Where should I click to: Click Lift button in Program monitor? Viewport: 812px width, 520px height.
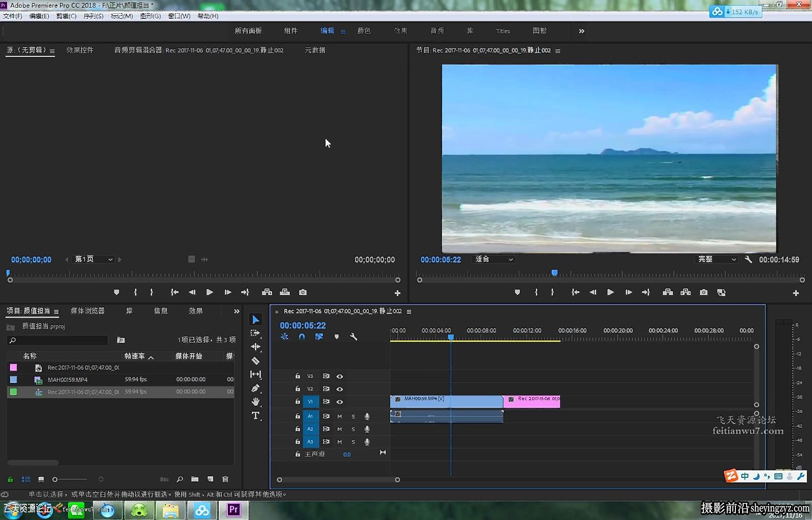(668, 292)
